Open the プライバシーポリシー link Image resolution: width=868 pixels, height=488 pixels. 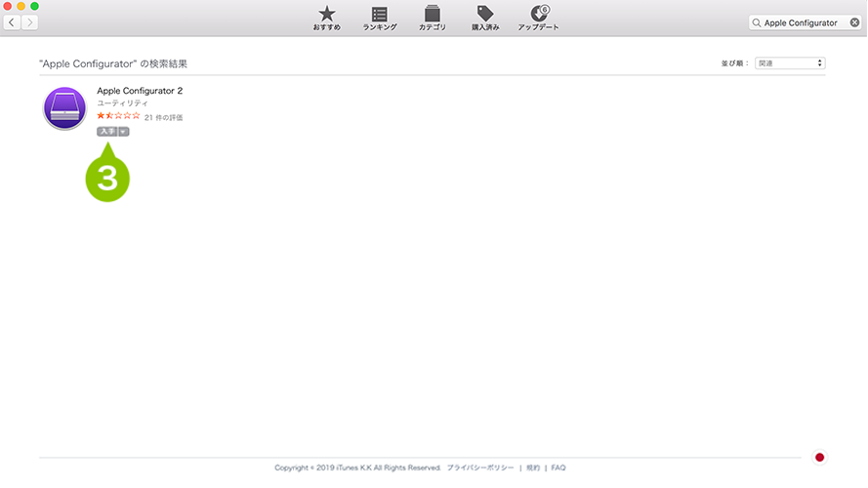coord(480,468)
